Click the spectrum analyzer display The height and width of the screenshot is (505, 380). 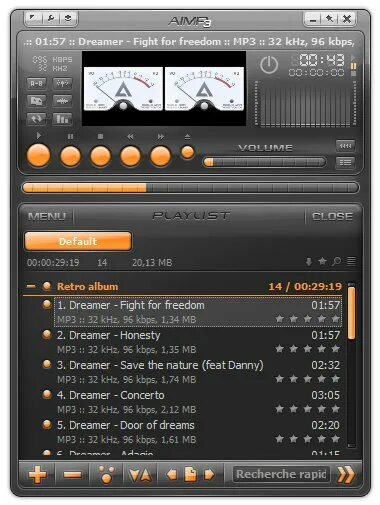pos(305,103)
